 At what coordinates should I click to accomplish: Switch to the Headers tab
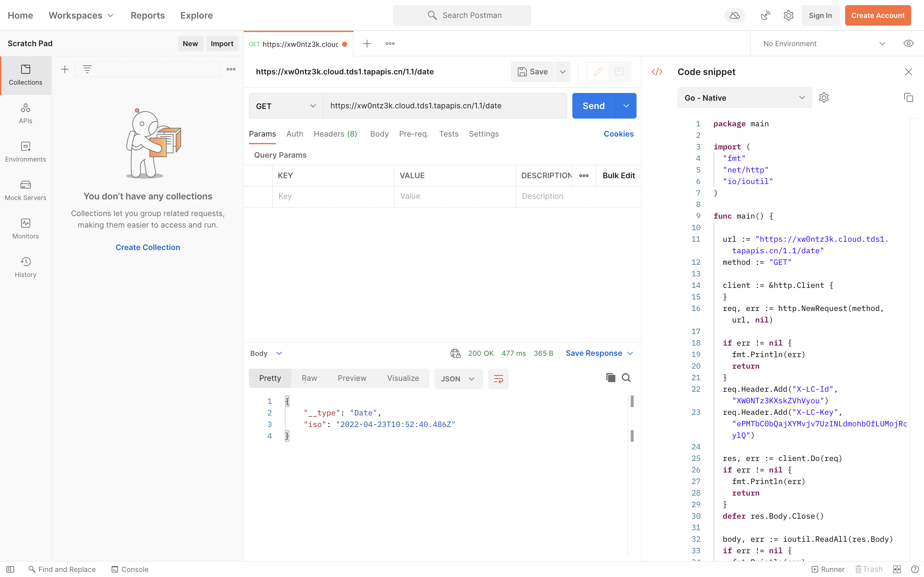tap(335, 134)
